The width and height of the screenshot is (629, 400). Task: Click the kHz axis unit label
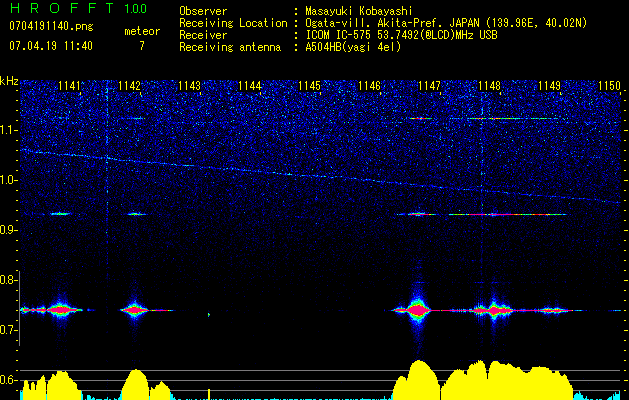[x=9, y=80]
